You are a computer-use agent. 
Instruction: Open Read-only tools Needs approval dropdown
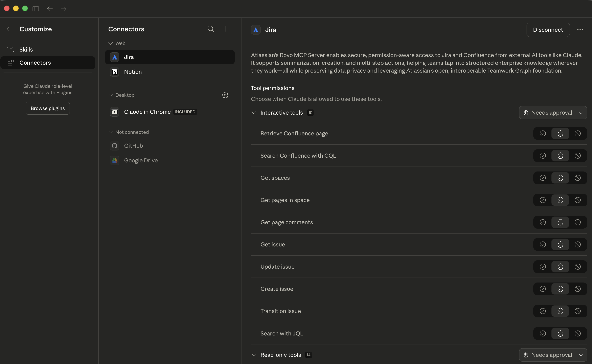pyautogui.click(x=553, y=355)
